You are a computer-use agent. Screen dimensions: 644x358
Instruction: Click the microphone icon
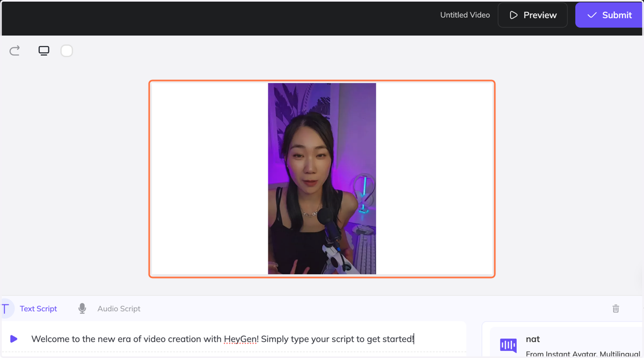[x=82, y=309]
